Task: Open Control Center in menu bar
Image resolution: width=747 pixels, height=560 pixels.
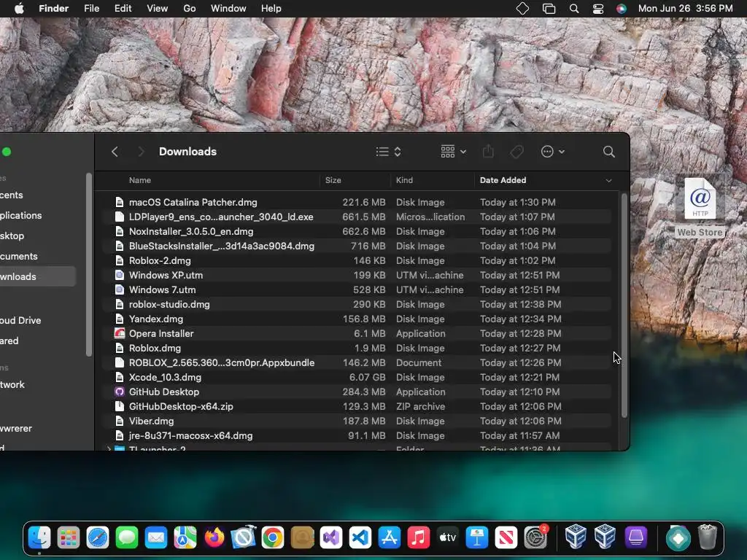Action: (x=598, y=9)
